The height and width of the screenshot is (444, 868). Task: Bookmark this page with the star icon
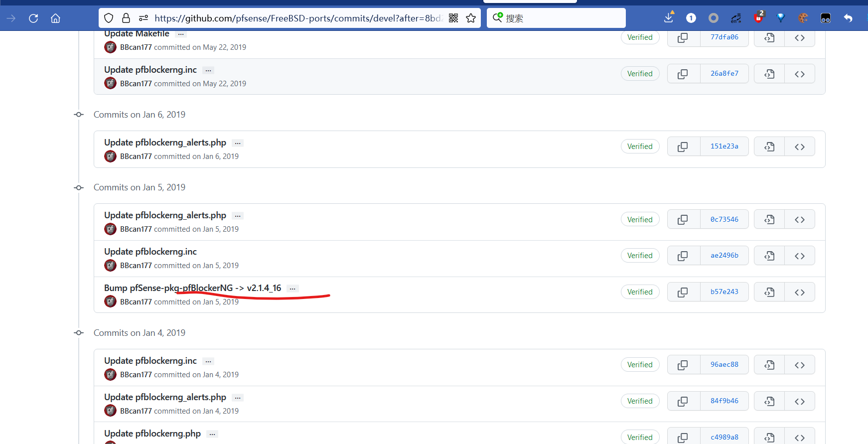coord(471,18)
